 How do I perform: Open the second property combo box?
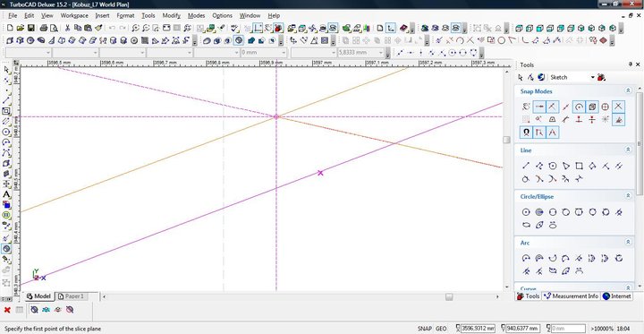click(75, 53)
